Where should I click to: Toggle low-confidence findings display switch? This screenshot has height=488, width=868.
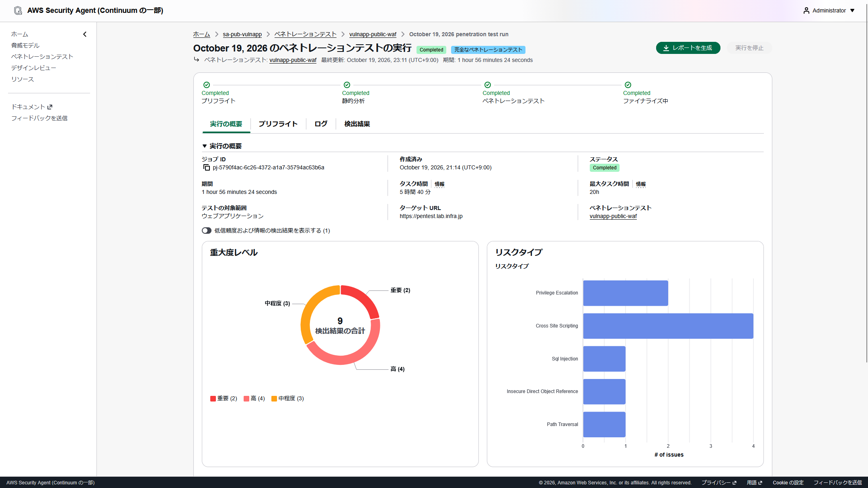pyautogui.click(x=207, y=231)
